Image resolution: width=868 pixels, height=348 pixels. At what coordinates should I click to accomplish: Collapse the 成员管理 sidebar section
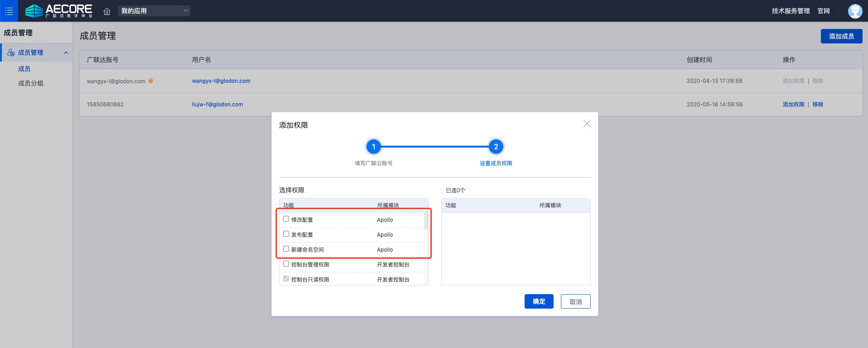pyautogui.click(x=66, y=53)
